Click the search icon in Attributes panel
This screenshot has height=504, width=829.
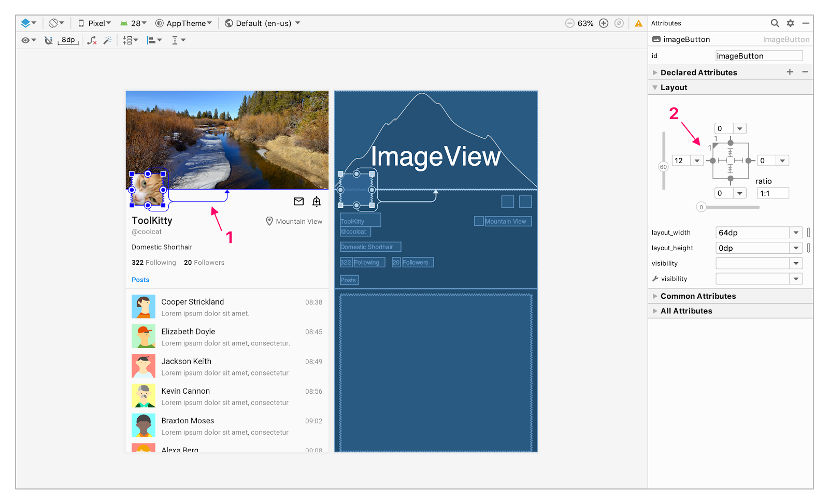[x=775, y=23]
